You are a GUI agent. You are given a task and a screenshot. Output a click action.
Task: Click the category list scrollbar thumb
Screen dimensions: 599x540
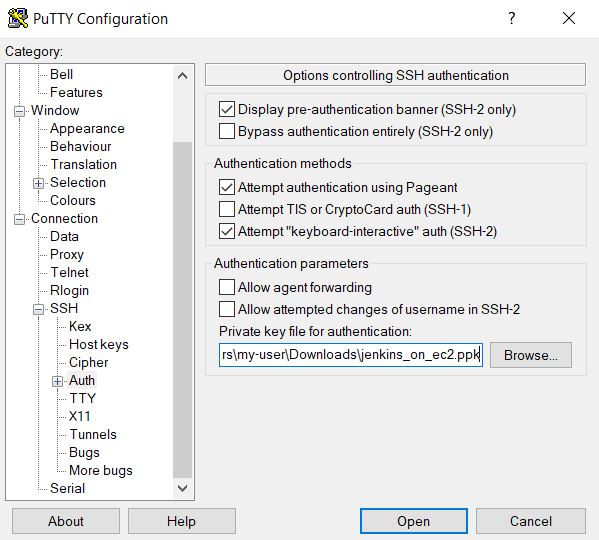coord(183,310)
